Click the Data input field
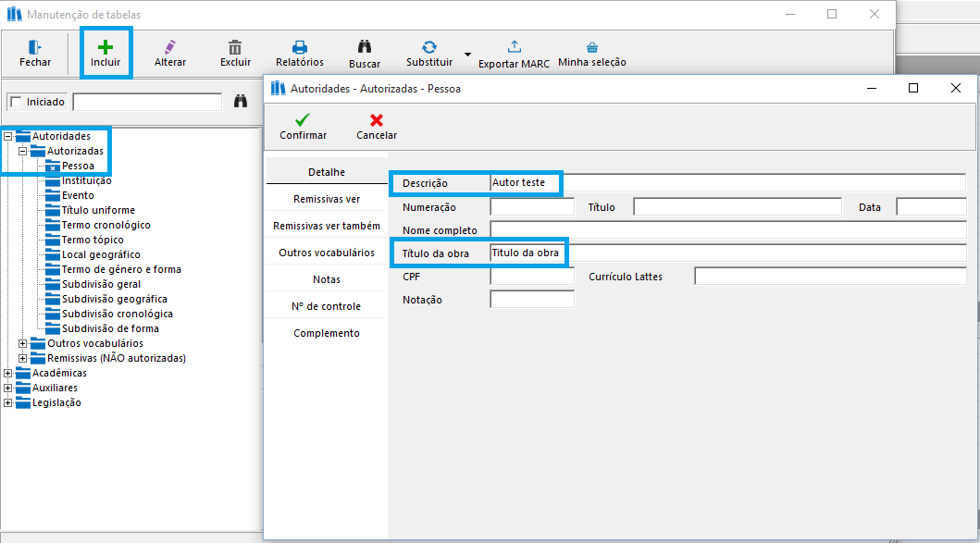980x543 pixels. point(931,207)
